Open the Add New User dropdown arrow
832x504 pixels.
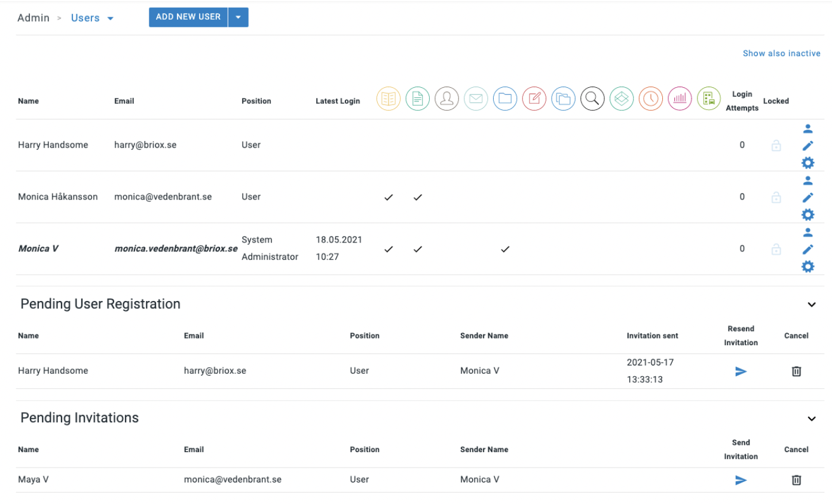pos(238,17)
